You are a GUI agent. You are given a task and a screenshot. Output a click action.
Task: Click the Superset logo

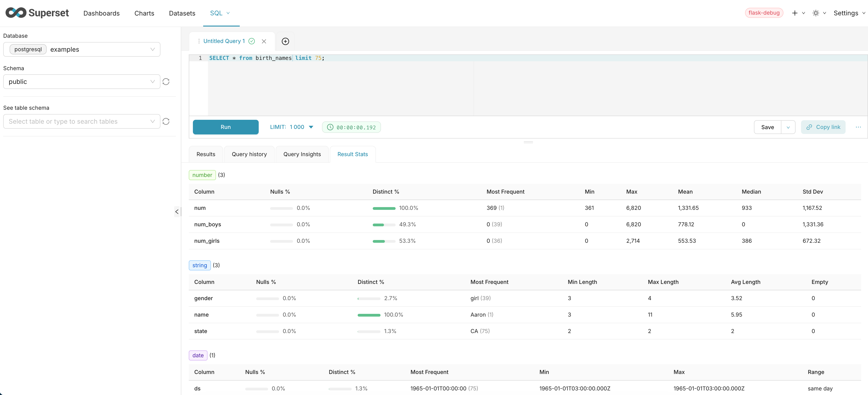(x=37, y=13)
